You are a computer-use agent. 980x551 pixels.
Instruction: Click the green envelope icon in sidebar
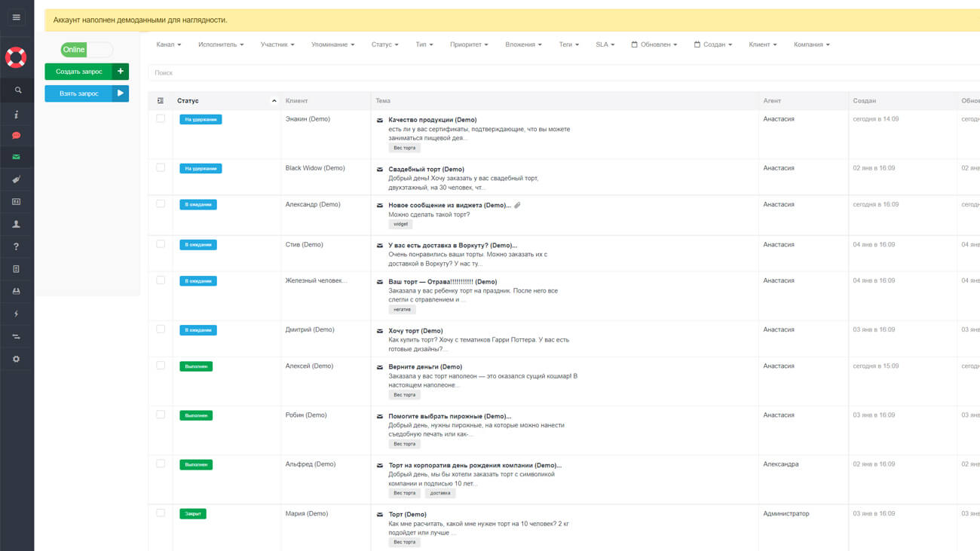[17, 158]
